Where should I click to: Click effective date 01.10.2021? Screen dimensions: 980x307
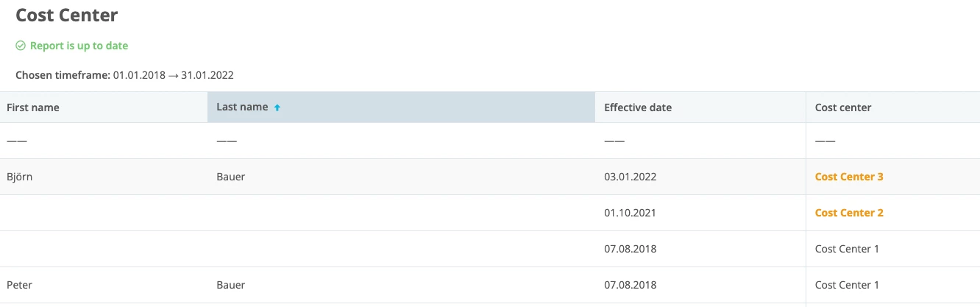click(x=630, y=213)
